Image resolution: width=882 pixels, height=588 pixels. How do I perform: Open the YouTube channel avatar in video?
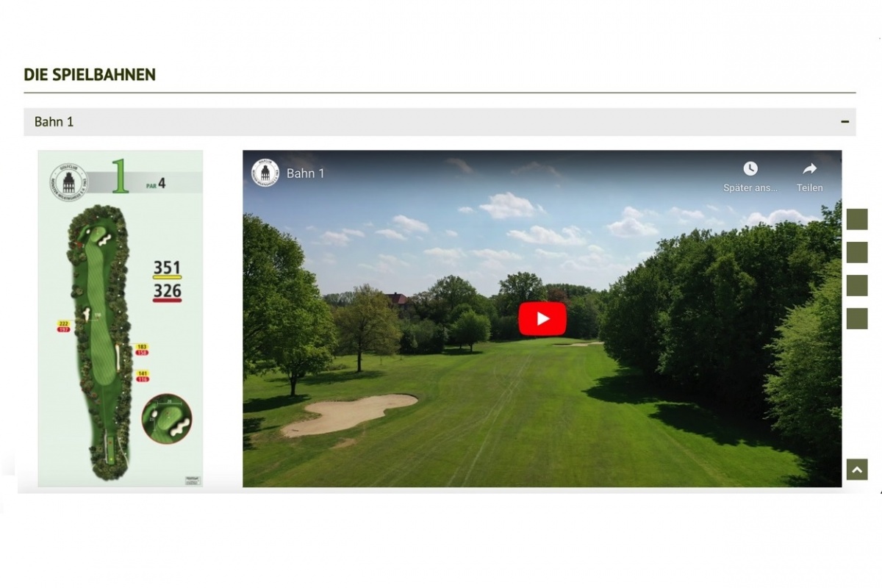point(265,173)
